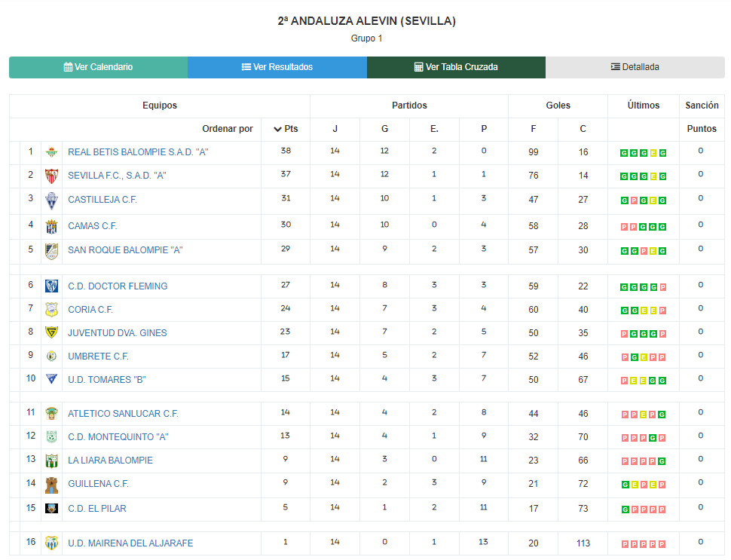Click Guillena C.F. goals against value 72

tap(583, 484)
